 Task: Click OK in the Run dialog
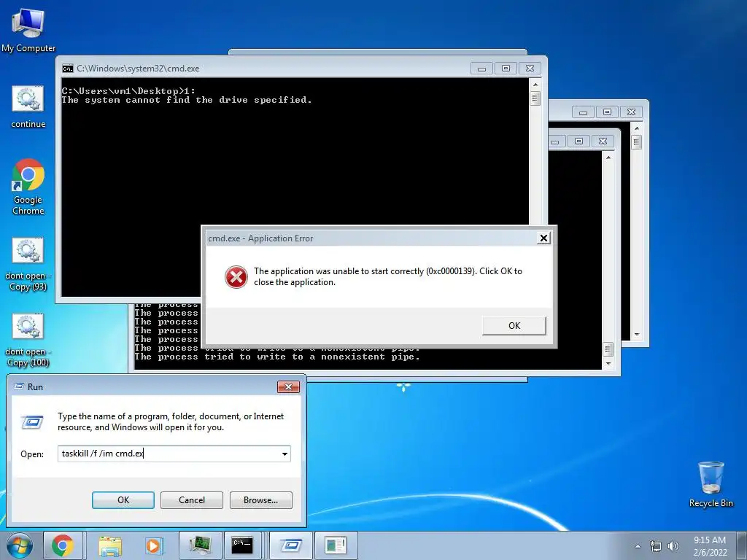pyautogui.click(x=123, y=500)
